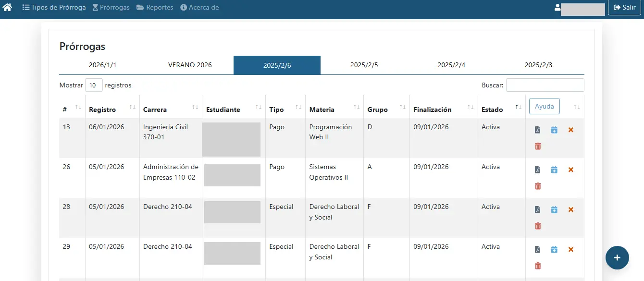Open PDF document for row 26
This screenshot has width=644, height=281.
[x=538, y=170]
